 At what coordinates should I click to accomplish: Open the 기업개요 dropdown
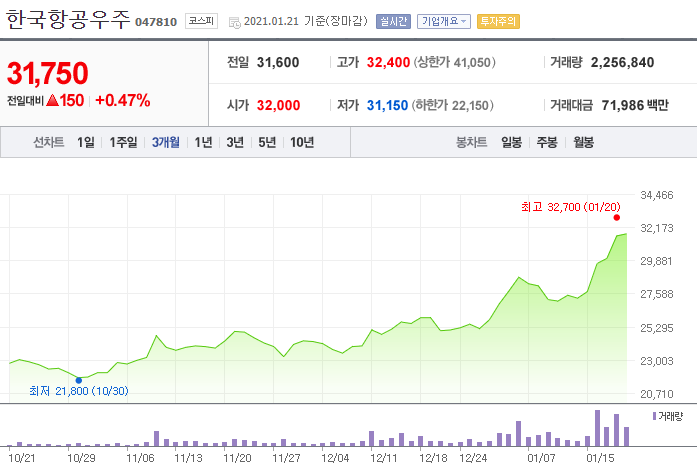tap(444, 21)
